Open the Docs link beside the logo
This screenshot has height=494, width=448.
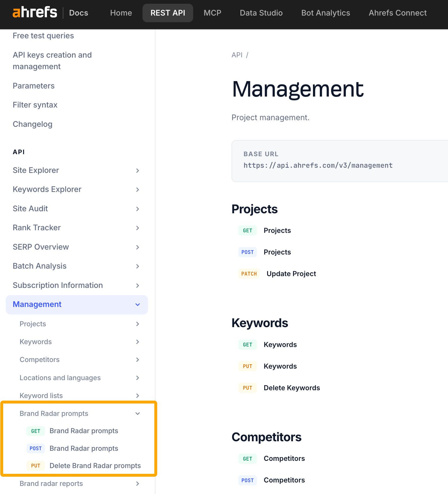click(x=79, y=13)
